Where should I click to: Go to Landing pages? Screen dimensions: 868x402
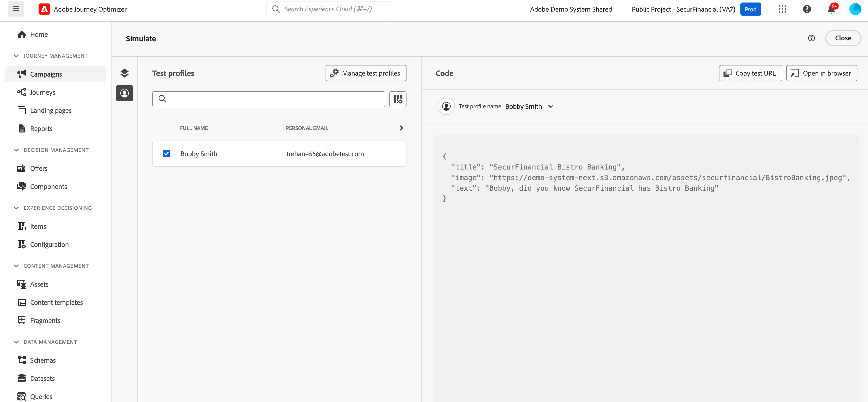[x=50, y=110]
